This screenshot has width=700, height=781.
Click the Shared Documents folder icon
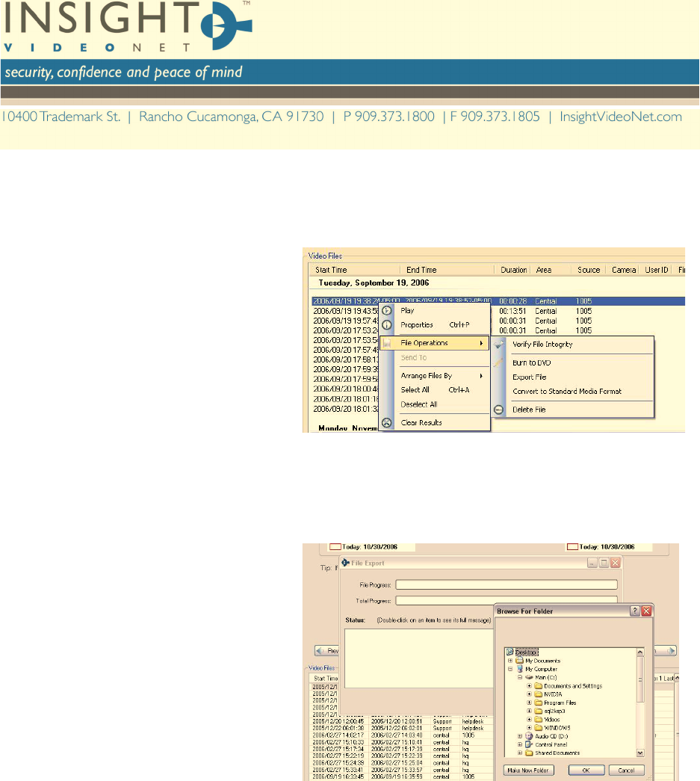coord(529,753)
